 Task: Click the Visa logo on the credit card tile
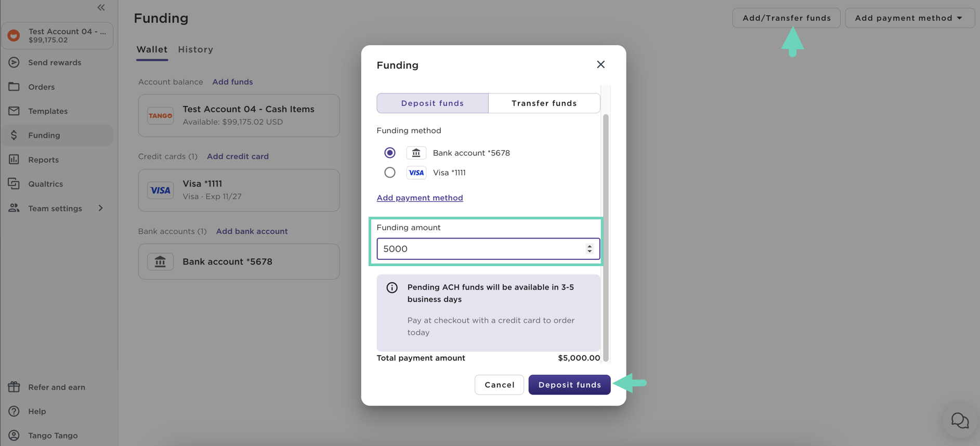coord(160,190)
